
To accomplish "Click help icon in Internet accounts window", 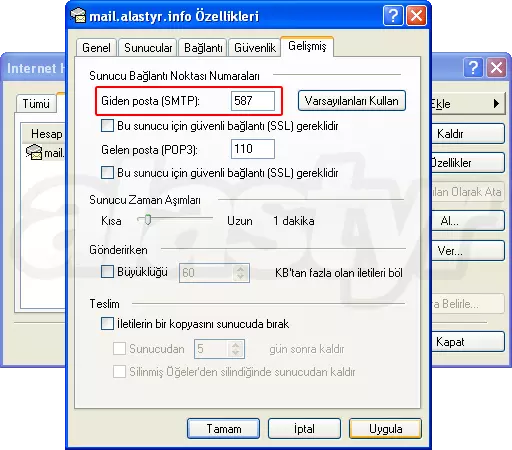I will pos(473,68).
